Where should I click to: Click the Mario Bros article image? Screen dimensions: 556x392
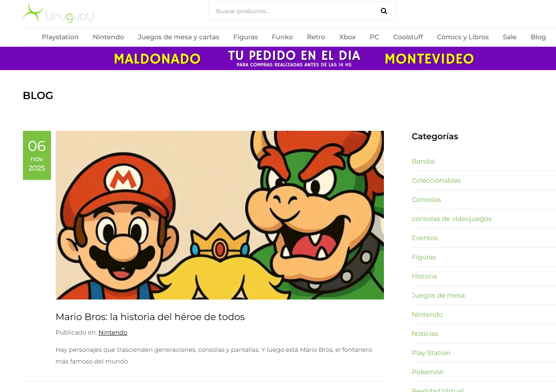[x=220, y=214]
